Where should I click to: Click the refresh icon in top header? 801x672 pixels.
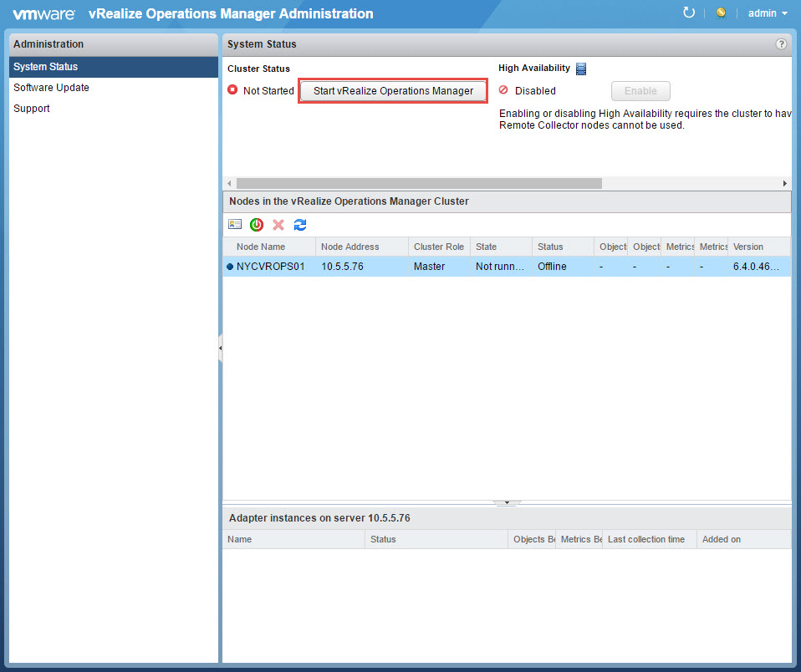coord(689,13)
